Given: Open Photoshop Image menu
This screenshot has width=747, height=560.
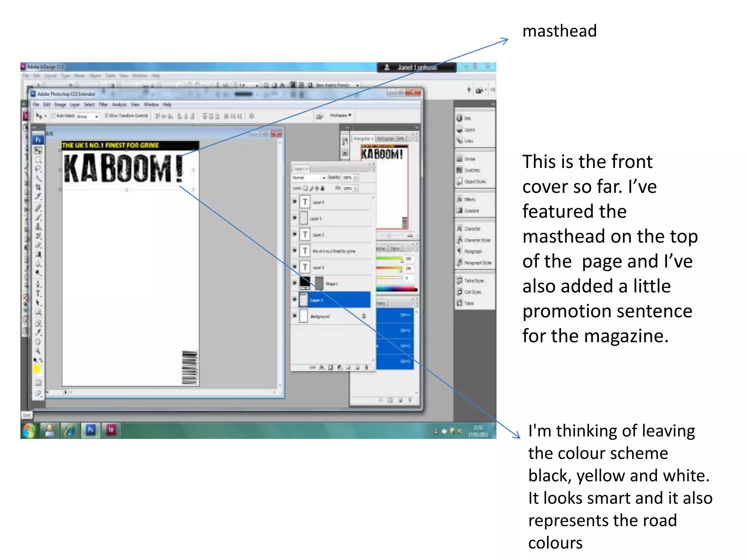Looking at the screenshot, I should click(60, 105).
